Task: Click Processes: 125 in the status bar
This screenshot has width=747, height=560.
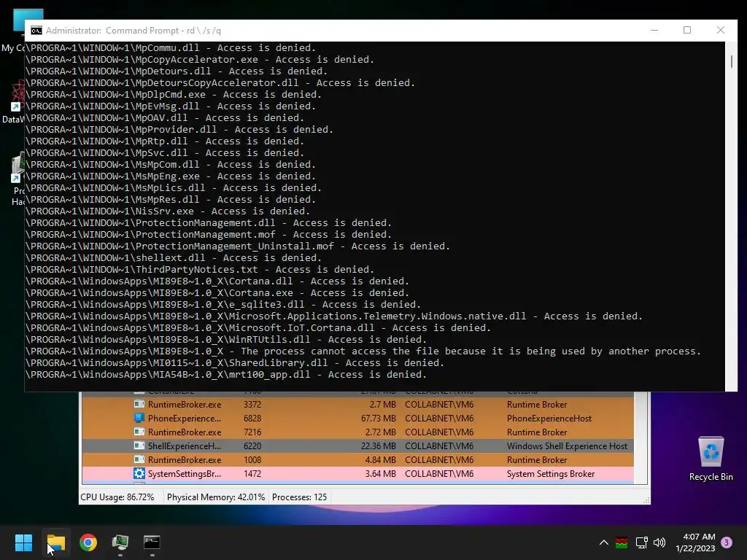Action: (299, 497)
